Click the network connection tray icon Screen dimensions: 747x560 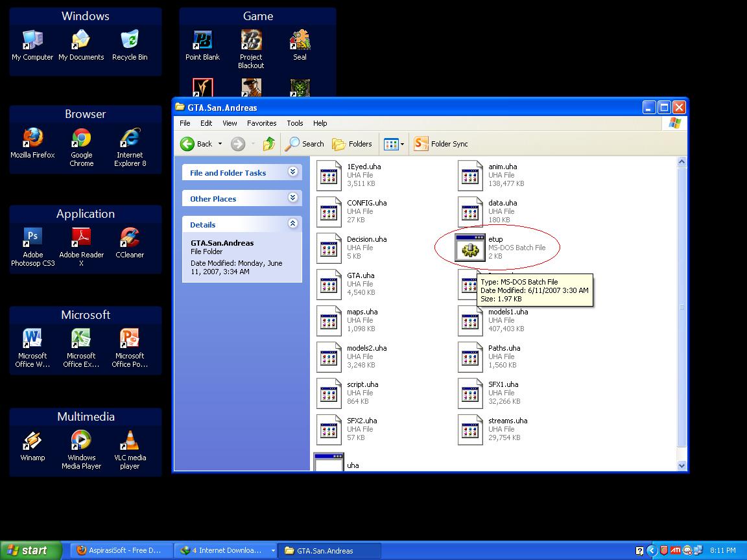pos(698,550)
